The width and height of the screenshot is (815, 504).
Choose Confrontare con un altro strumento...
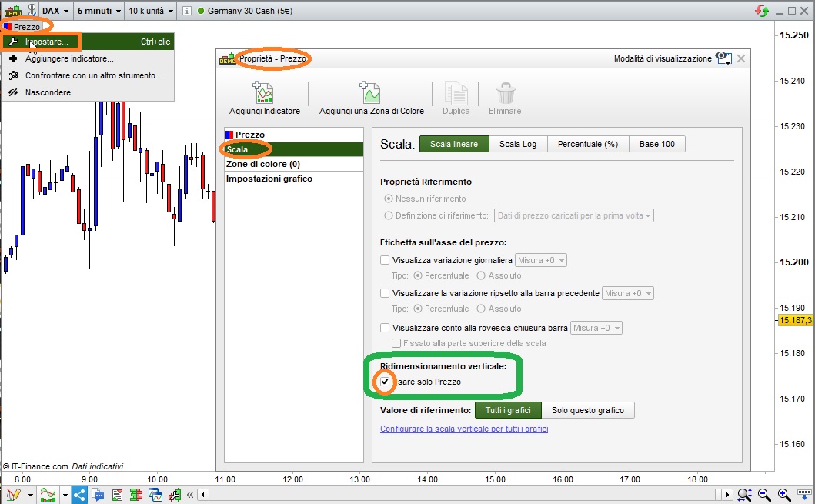(x=88, y=75)
